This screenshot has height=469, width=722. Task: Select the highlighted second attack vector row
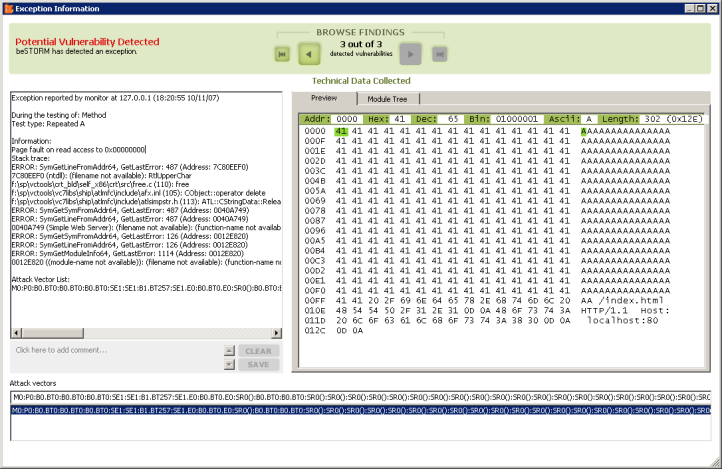(361, 410)
